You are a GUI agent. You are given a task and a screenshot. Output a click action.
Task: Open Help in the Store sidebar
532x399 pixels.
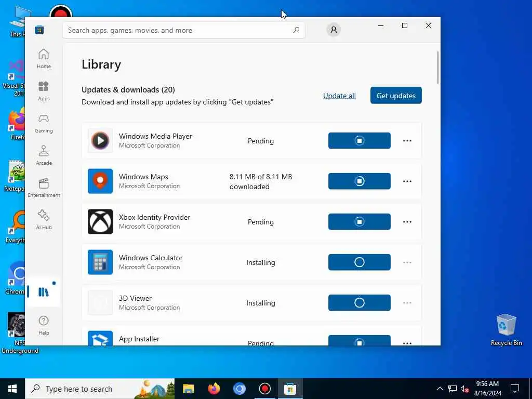pos(44,325)
